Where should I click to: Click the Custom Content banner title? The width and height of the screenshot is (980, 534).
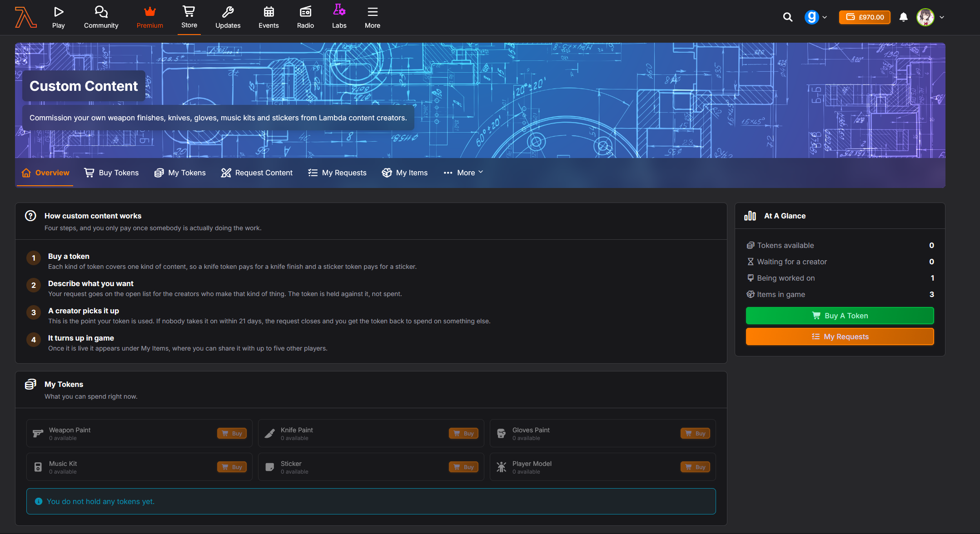[84, 86]
